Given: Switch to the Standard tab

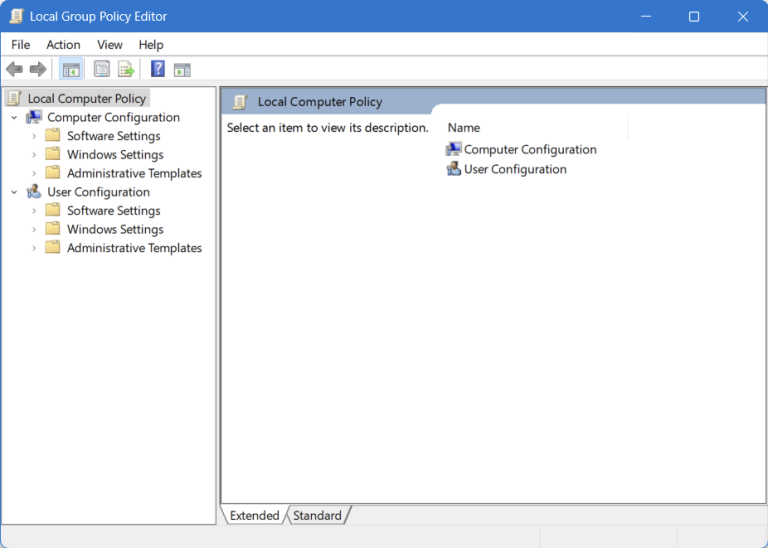Looking at the screenshot, I should pyautogui.click(x=317, y=516).
